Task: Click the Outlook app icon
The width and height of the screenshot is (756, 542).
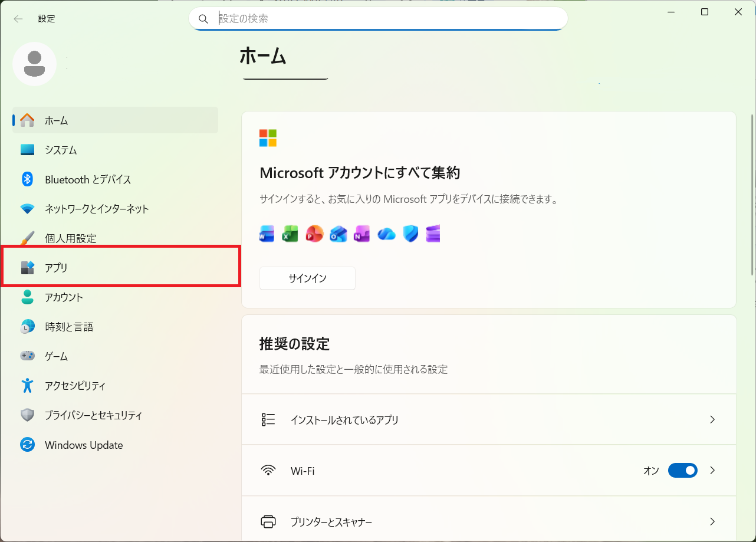Action: click(x=338, y=234)
